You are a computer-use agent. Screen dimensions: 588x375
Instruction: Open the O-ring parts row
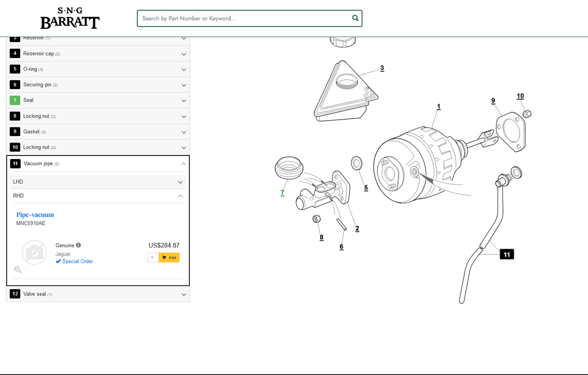click(98, 69)
